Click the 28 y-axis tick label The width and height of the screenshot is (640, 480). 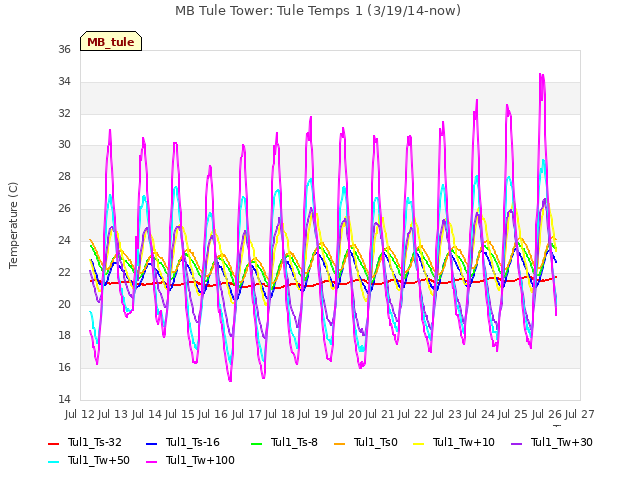(x=64, y=177)
